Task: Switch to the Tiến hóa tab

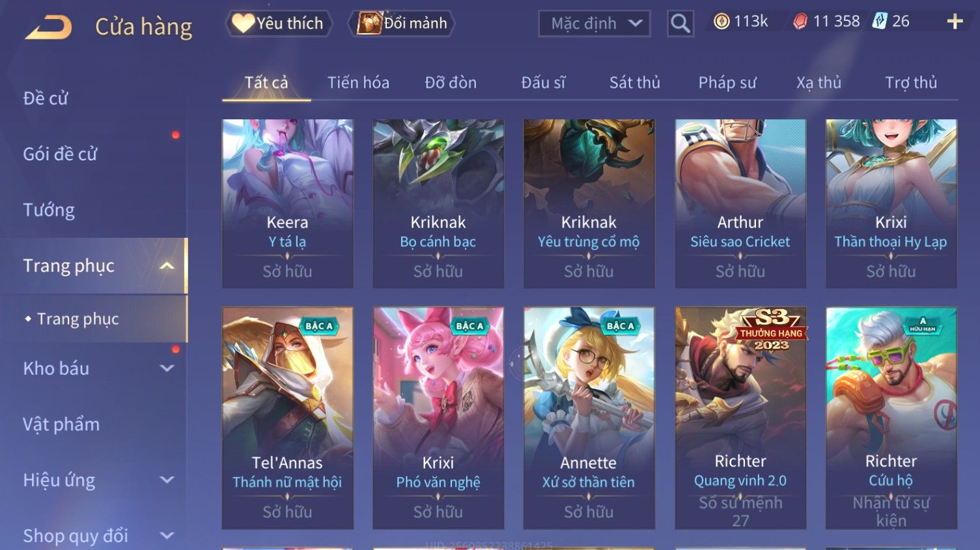Action: point(358,83)
